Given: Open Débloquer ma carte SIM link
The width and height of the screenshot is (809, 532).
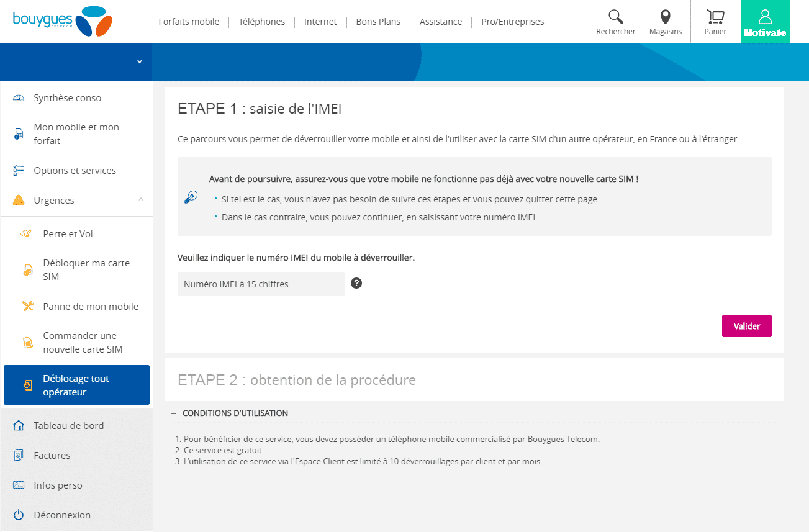Looking at the screenshot, I should pos(86,270).
